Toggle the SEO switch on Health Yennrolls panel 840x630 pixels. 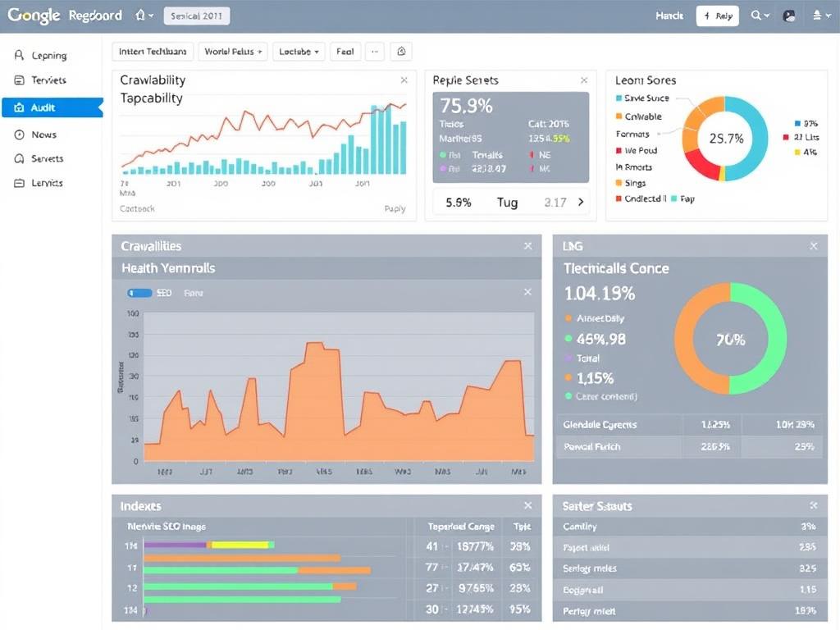click(139, 292)
